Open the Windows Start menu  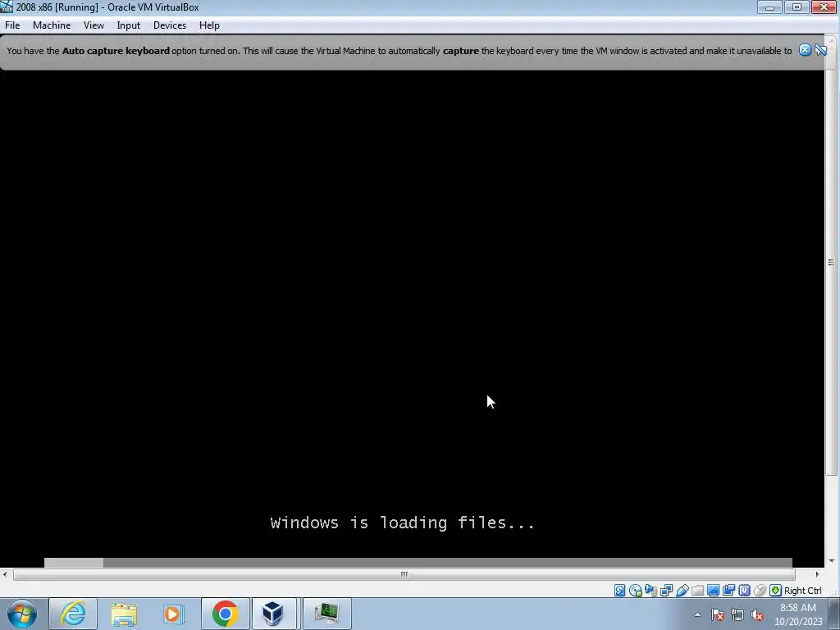click(x=22, y=614)
